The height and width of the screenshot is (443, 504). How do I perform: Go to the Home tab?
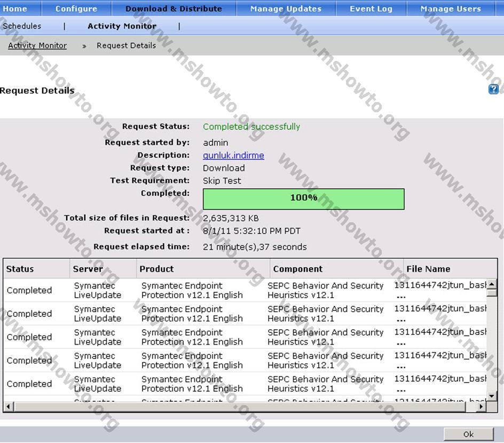tap(15, 9)
